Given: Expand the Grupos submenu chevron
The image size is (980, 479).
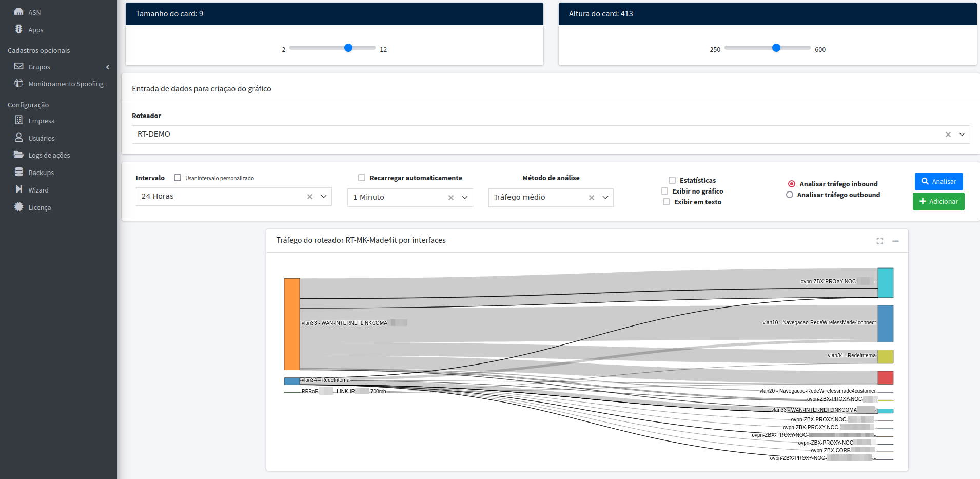Looking at the screenshot, I should click(108, 67).
